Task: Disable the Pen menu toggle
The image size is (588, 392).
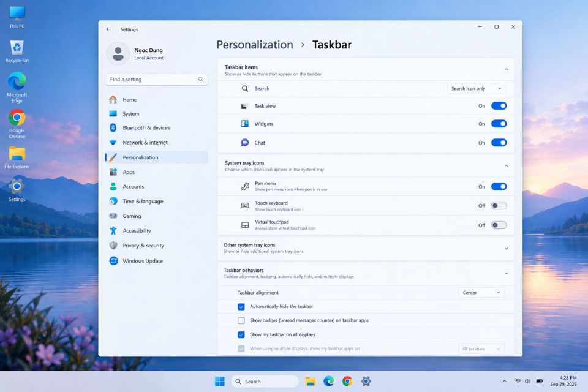Action: (499, 186)
